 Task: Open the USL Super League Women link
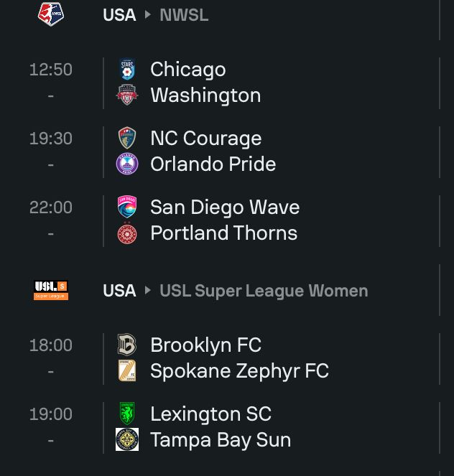[264, 291]
